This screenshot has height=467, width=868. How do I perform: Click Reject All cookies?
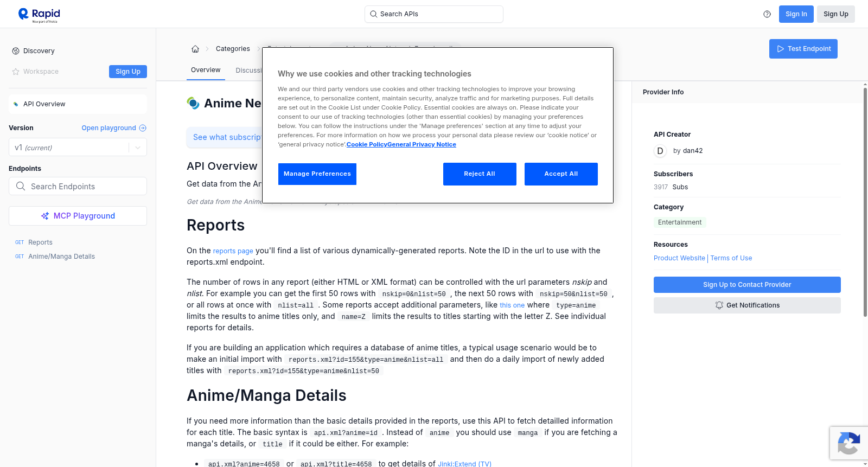pyautogui.click(x=480, y=174)
